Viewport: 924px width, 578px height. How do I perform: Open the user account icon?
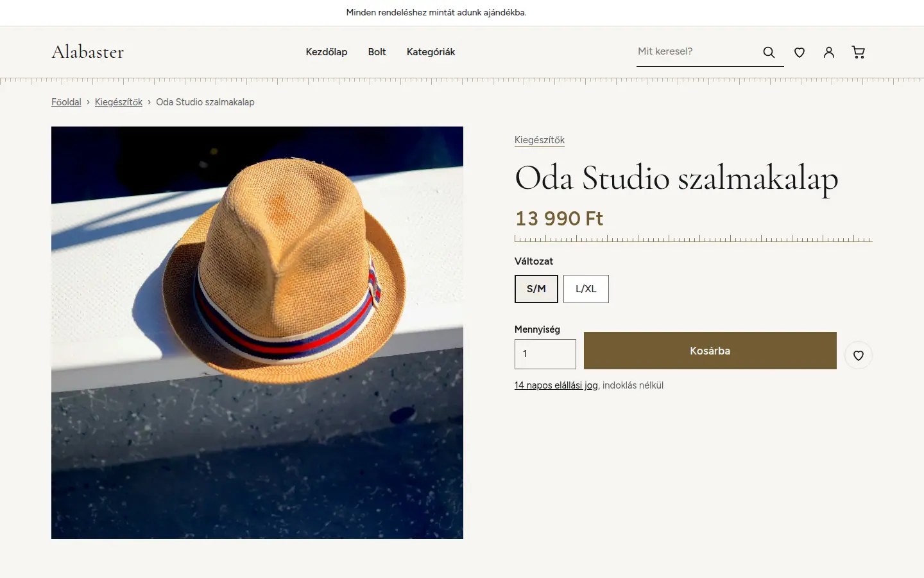point(829,52)
